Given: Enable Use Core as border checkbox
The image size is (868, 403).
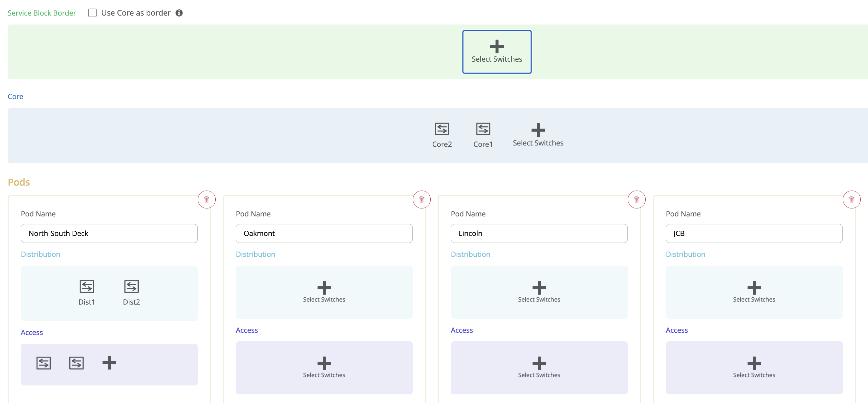Looking at the screenshot, I should [92, 13].
